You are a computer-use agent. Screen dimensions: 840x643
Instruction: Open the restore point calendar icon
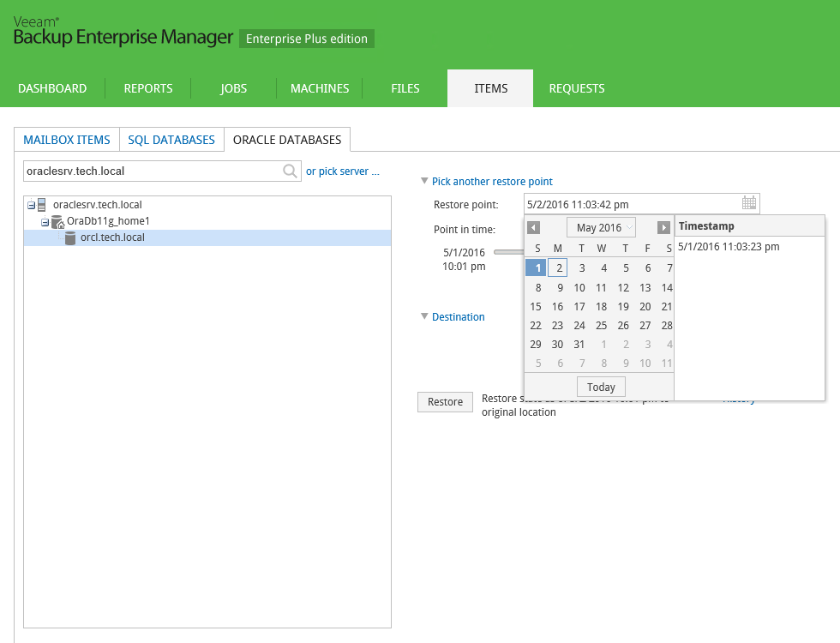[x=749, y=202]
